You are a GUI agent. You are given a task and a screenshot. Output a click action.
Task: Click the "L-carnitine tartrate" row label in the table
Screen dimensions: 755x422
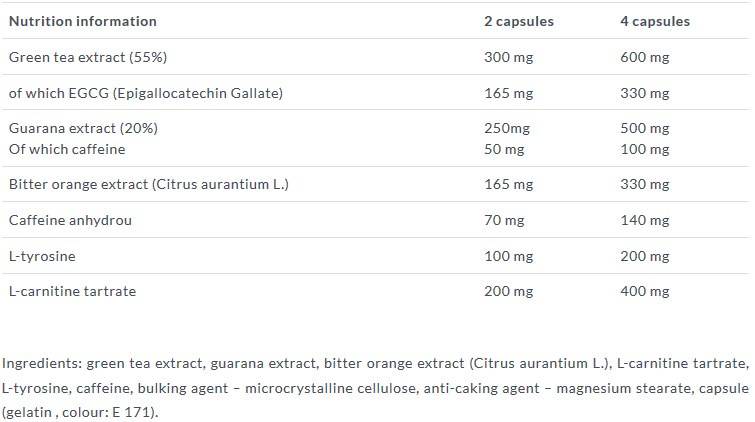click(x=72, y=291)
